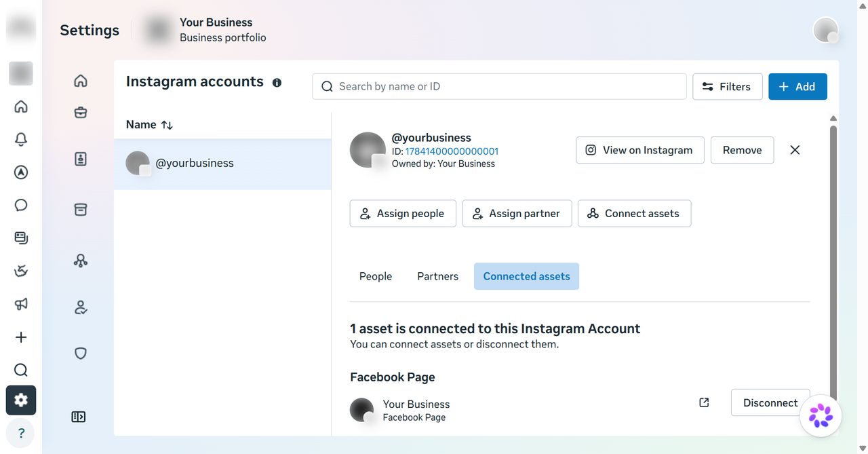
Task: Switch to the People tab
Action: (376, 276)
